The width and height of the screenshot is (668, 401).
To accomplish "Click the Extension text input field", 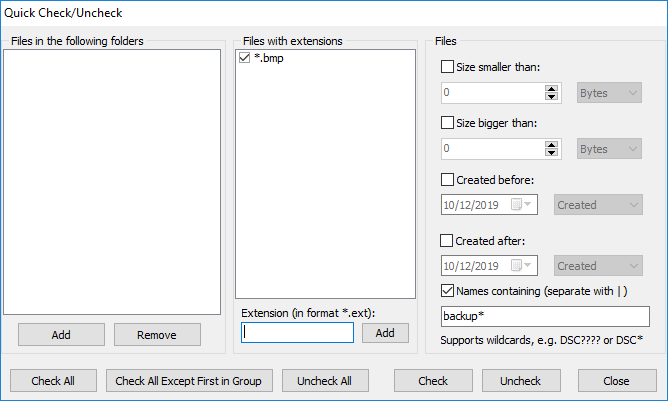I will tap(297, 333).
